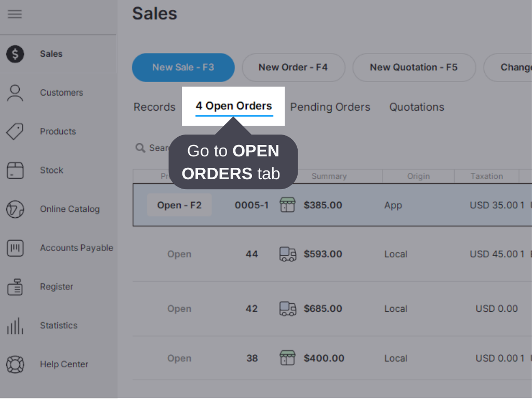Create a New Order using the F4 button

pyautogui.click(x=294, y=68)
